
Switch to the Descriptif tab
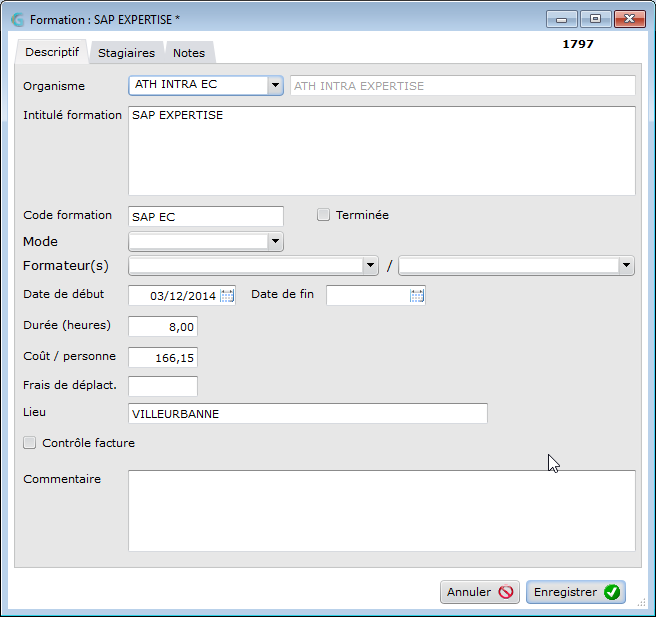52,52
